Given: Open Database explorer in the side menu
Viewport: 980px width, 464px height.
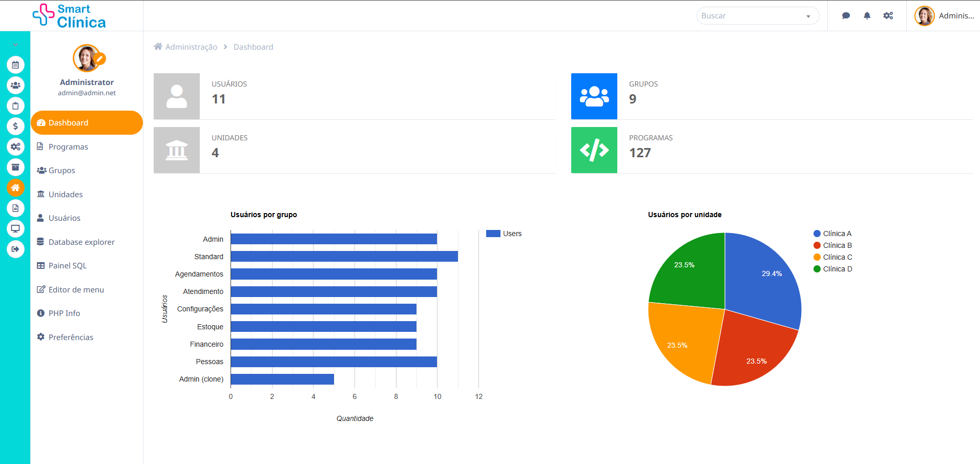Looking at the screenshot, I should pos(81,242).
